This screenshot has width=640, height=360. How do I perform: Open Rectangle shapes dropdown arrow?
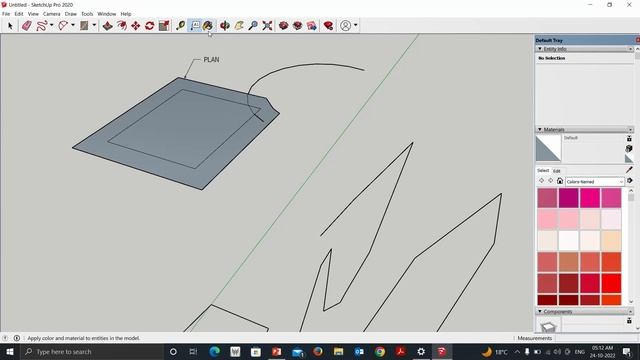[x=94, y=25]
